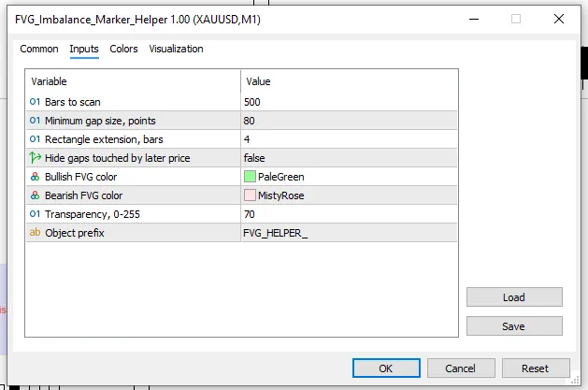This screenshot has width=588, height=390.
Task: Select the Rectangle extension, bars label
Action: pos(104,139)
